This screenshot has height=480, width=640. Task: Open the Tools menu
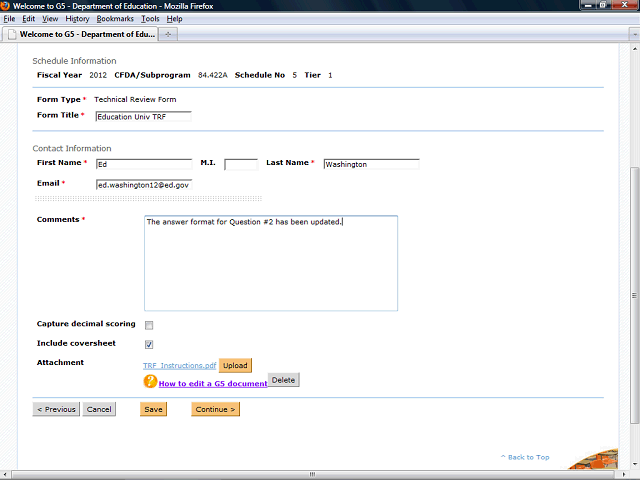[x=150, y=19]
